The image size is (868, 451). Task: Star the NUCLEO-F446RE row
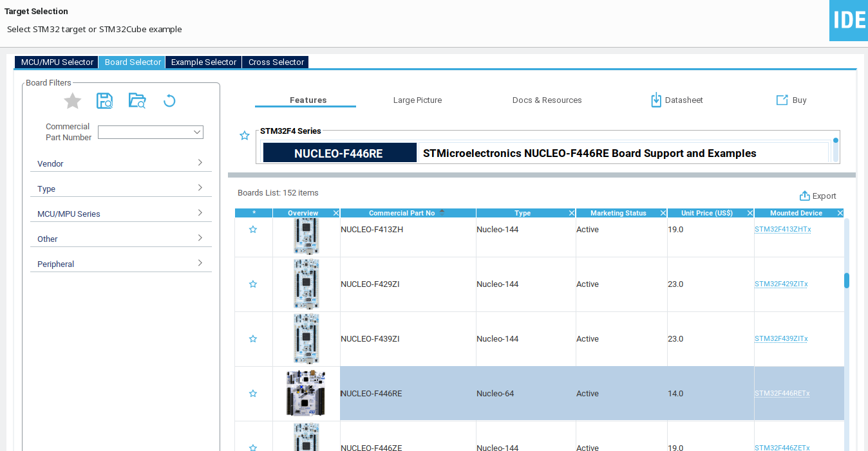[x=253, y=393]
